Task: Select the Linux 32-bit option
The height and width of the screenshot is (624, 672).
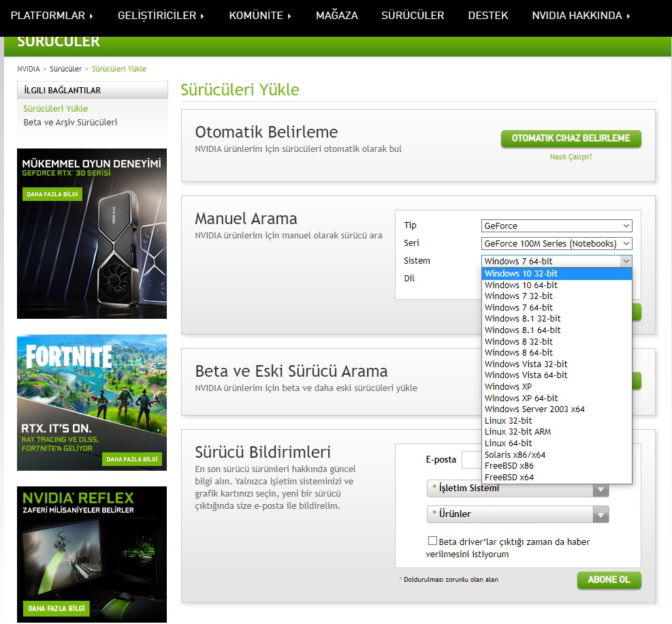Action: pos(557,421)
